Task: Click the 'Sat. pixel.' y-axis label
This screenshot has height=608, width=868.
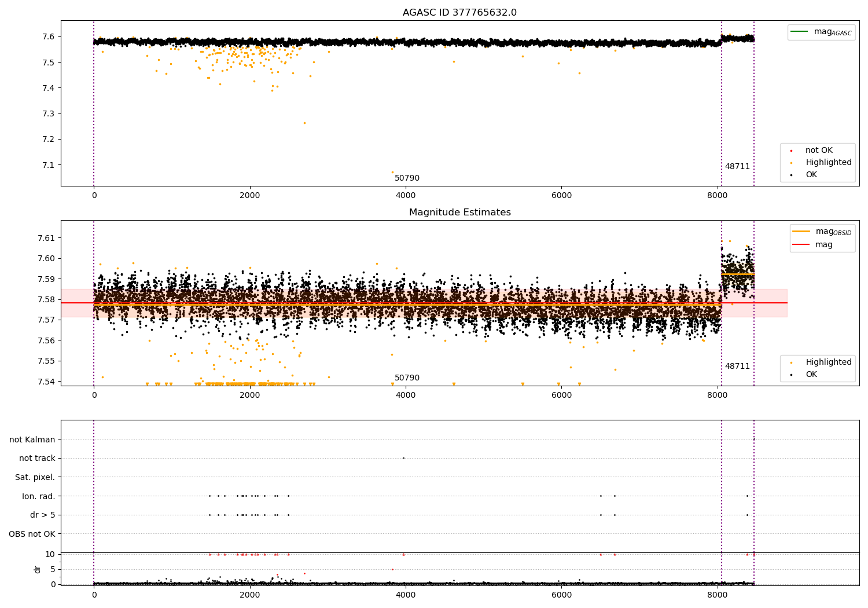Action: [x=35, y=478]
